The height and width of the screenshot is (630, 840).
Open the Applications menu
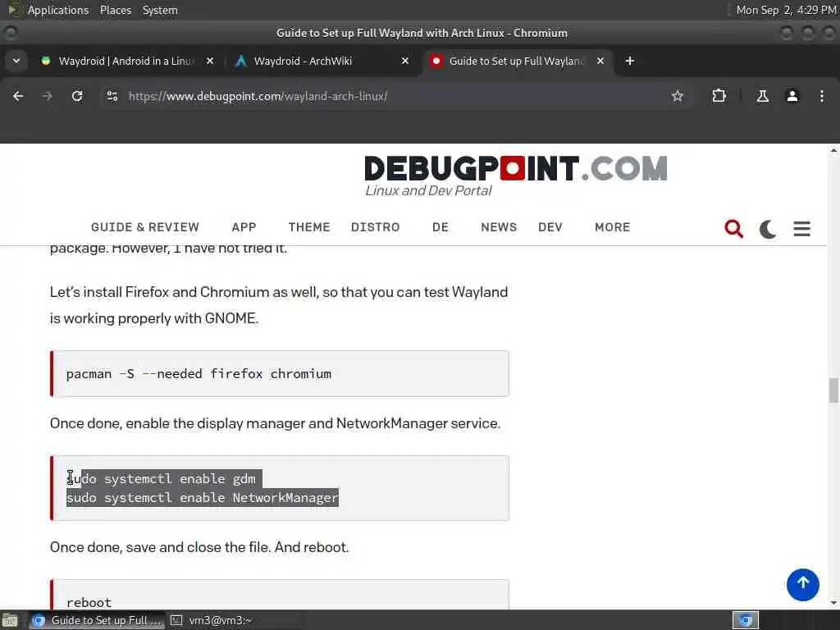(x=58, y=10)
